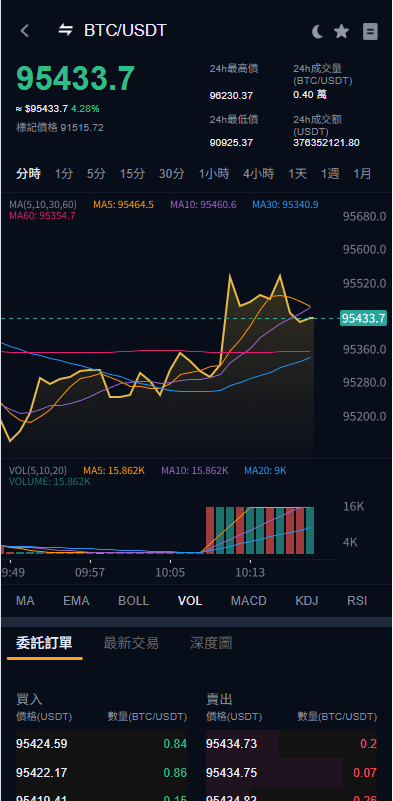Viewport: 393px width, 801px height.
Task: Select the MA indicator
Action: pyautogui.click(x=25, y=601)
